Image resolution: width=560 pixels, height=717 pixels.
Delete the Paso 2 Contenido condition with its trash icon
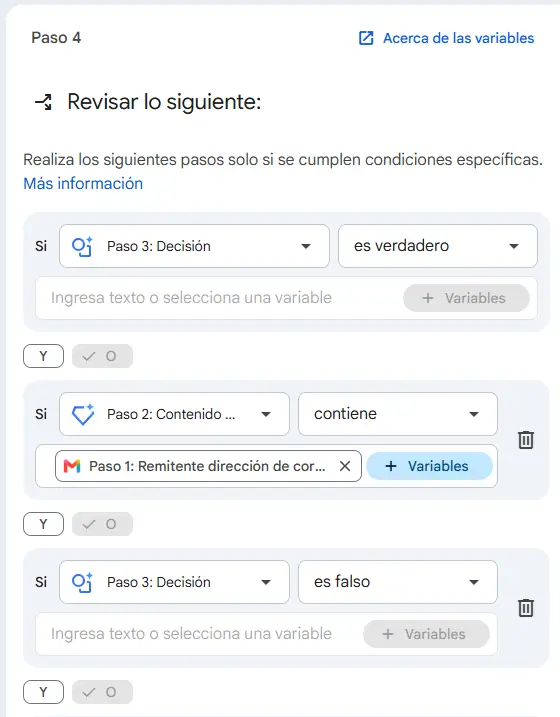(526, 440)
